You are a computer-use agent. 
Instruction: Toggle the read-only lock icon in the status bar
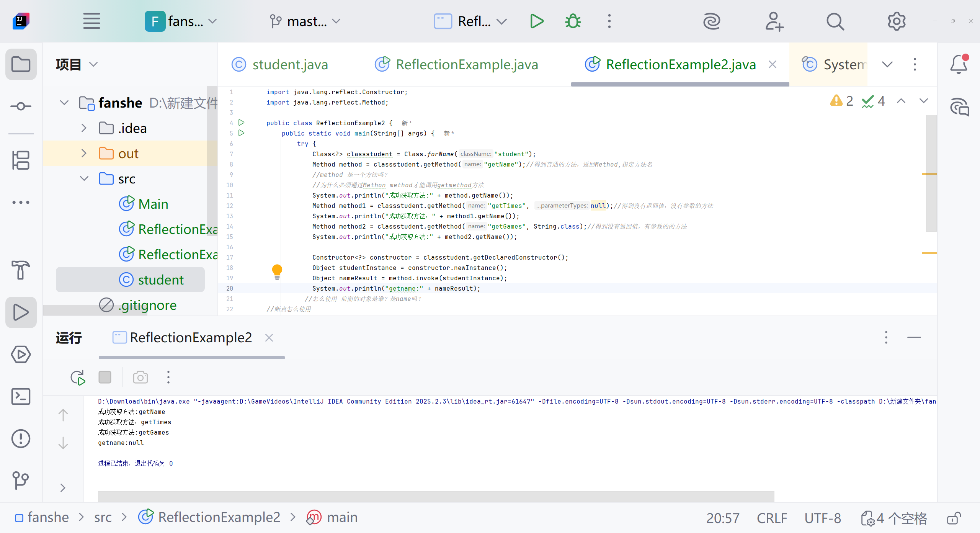954,518
